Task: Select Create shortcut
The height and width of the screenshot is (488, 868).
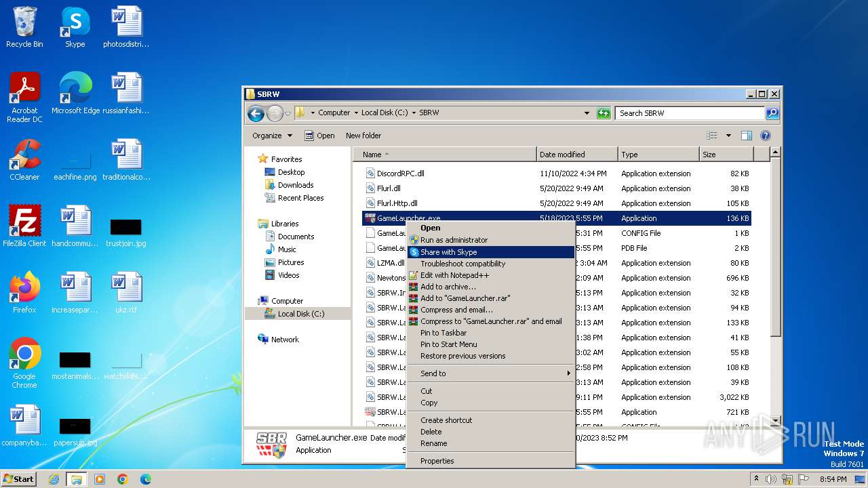Action: (490, 420)
